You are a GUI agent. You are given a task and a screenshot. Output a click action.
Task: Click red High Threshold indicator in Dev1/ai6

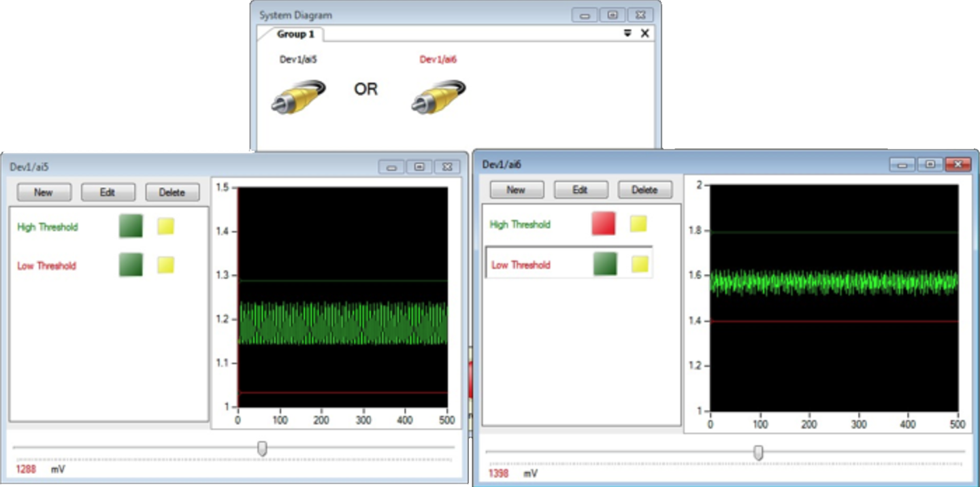(x=604, y=224)
